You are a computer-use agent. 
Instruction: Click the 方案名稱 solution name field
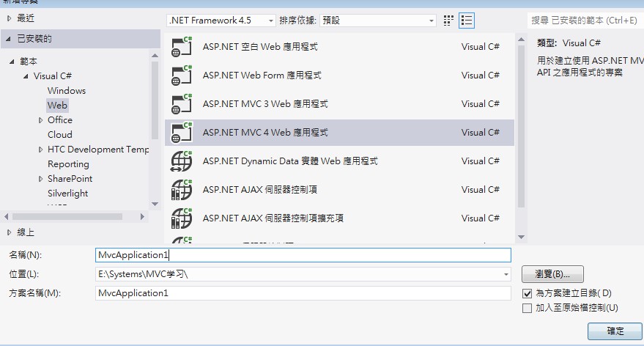(x=303, y=293)
